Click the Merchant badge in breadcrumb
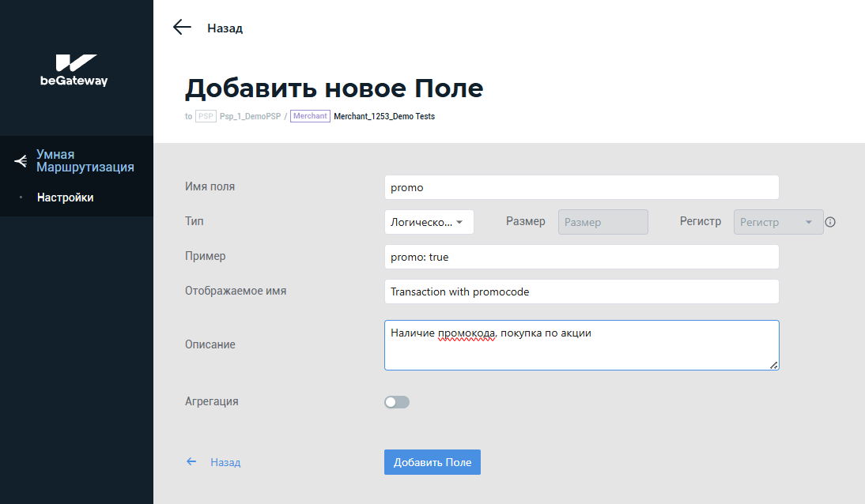 coord(310,116)
